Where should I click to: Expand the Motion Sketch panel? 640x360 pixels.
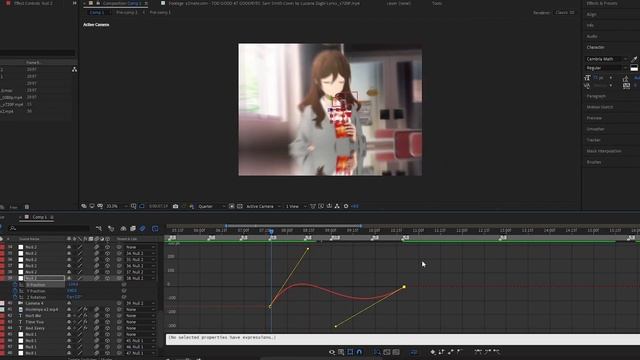coord(600,107)
